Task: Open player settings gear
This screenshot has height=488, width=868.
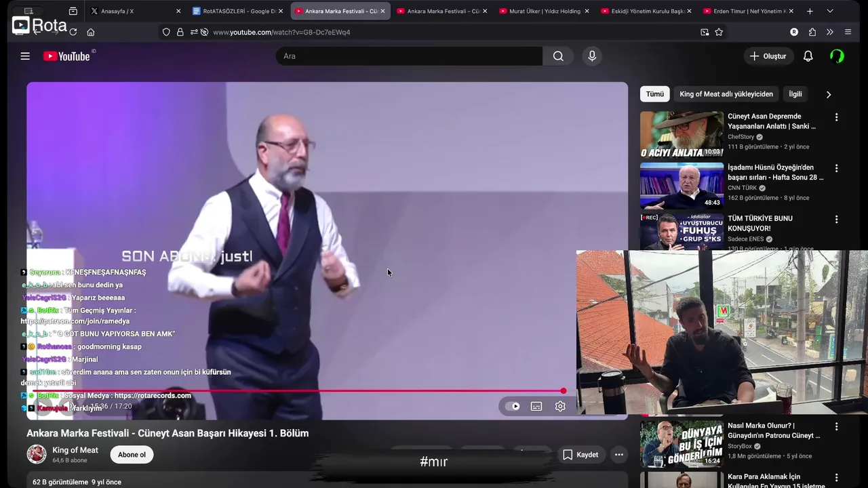Action: pos(560,406)
